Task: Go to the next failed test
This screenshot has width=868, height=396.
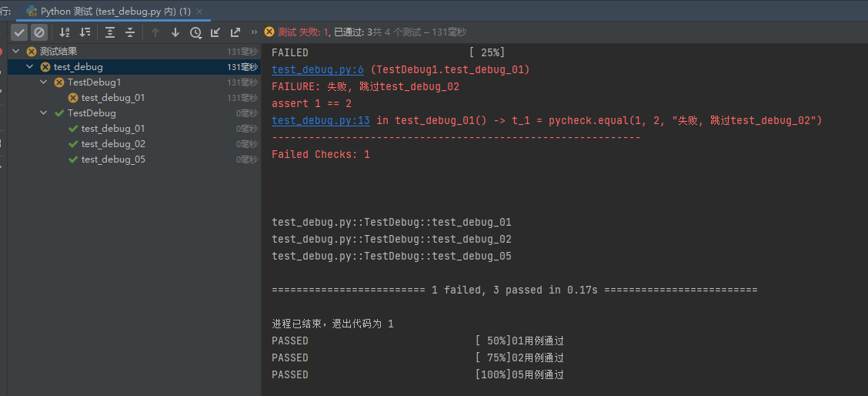Action: 175,32
